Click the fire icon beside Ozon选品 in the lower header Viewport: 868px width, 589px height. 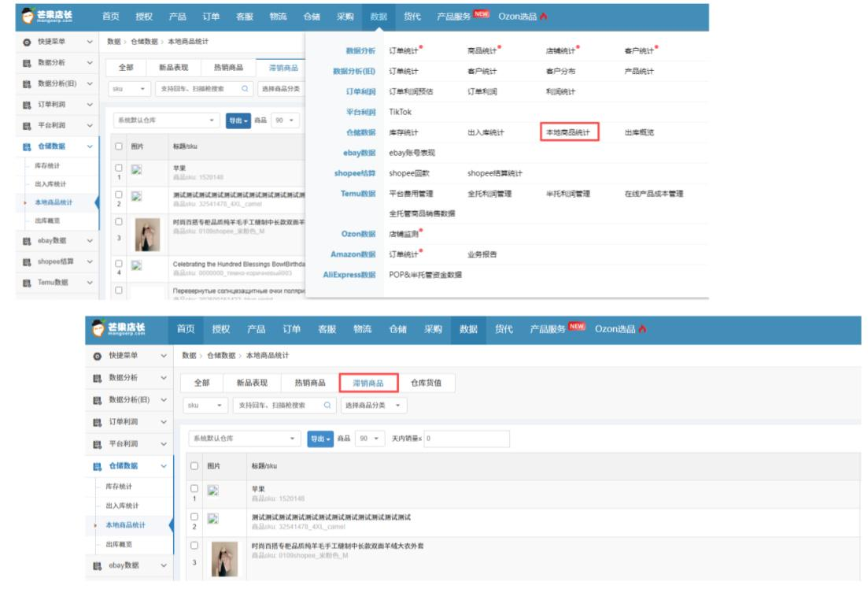click(x=643, y=328)
